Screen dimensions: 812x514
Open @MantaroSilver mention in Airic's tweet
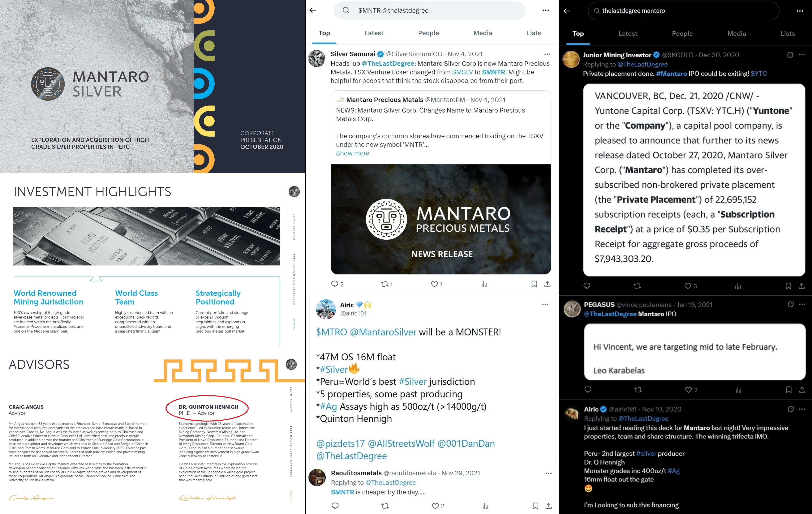point(383,332)
